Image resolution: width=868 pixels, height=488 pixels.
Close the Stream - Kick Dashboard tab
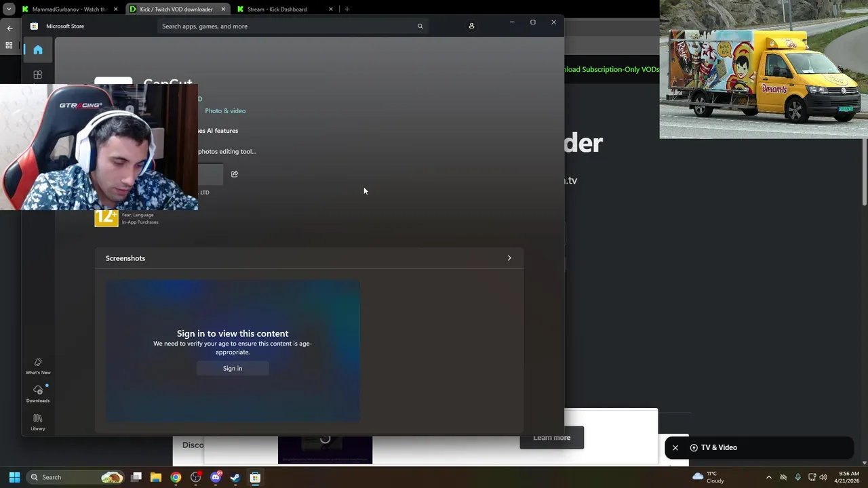(331, 9)
